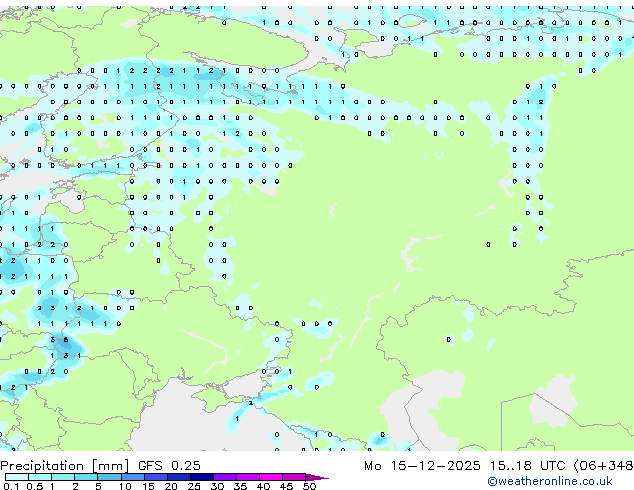Select the 5–10 mm legend color swatch

coord(109,477)
